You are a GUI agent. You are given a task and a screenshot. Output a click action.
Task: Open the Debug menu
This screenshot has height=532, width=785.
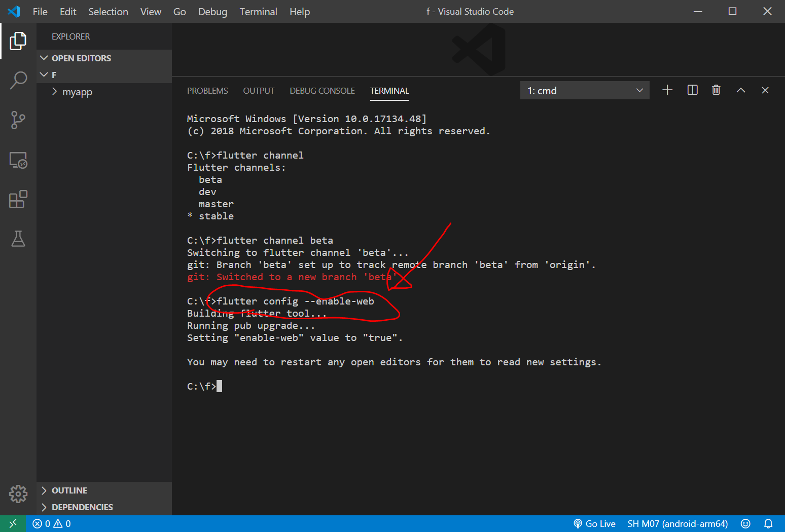click(x=212, y=12)
